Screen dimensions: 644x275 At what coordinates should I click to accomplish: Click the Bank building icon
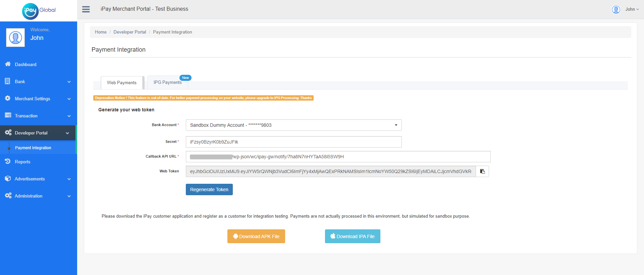pyautogui.click(x=7, y=81)
